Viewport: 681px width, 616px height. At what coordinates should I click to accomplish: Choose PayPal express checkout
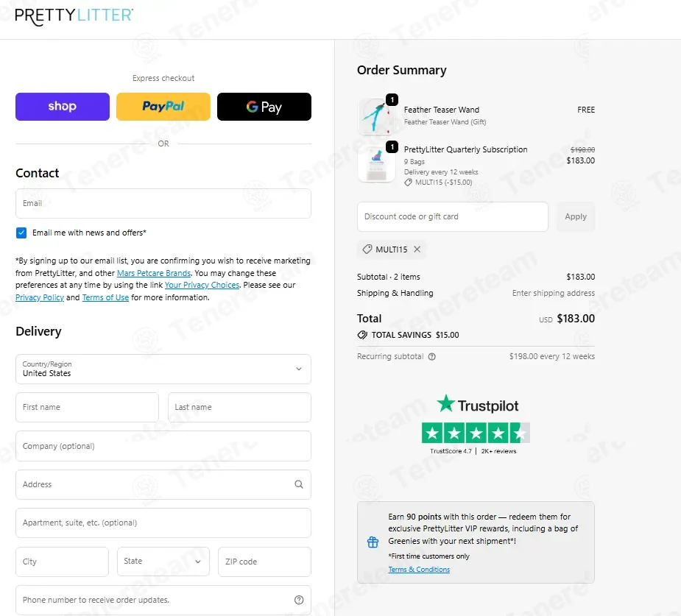pyautogui.click(x=163, y=107)
